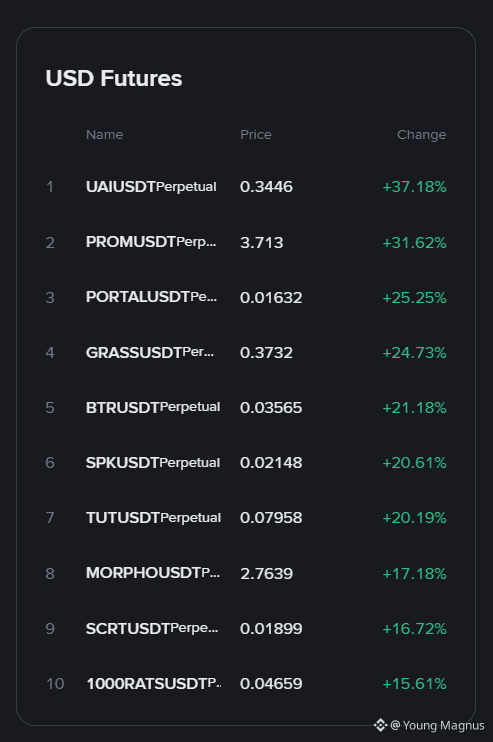Click the USD Futures heading
This screenshot has width=493, height=742.
(114, 78)
